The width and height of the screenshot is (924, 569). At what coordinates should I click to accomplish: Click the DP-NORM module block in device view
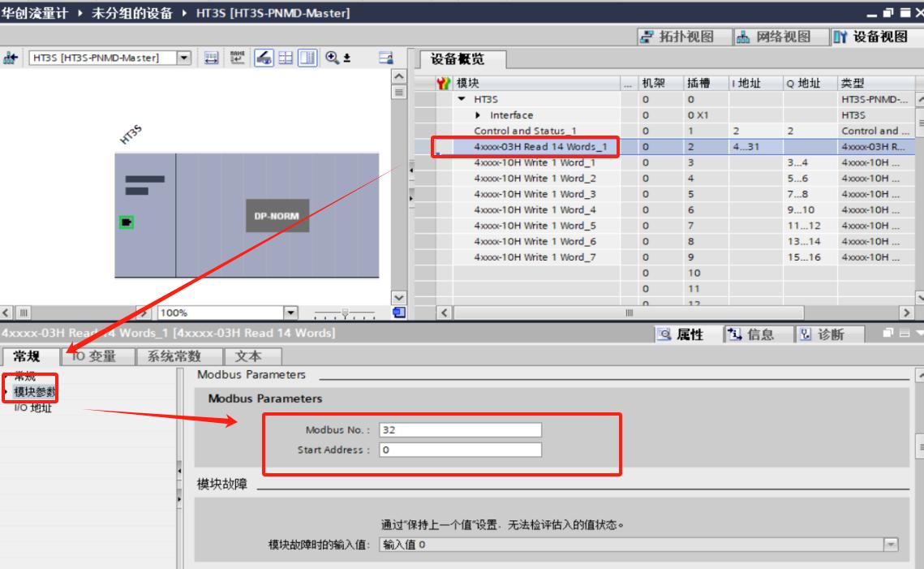coord(277,216)
